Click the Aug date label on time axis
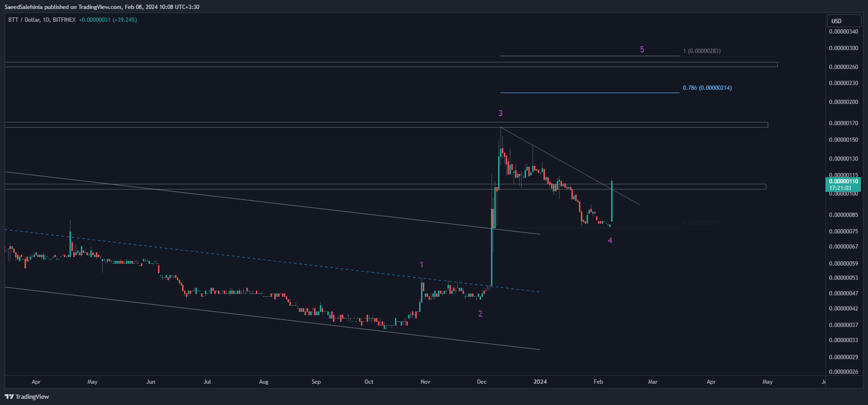 (x=264, y=382)
